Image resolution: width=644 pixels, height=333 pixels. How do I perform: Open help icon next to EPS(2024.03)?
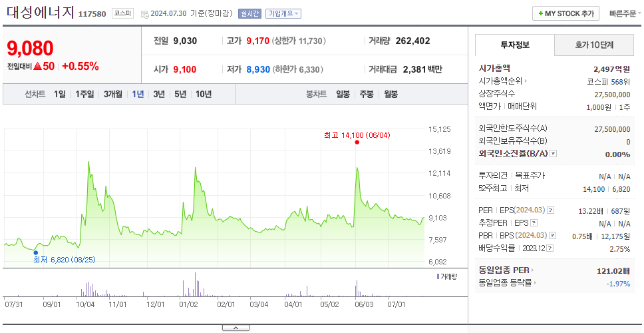(x=550, y=210)
